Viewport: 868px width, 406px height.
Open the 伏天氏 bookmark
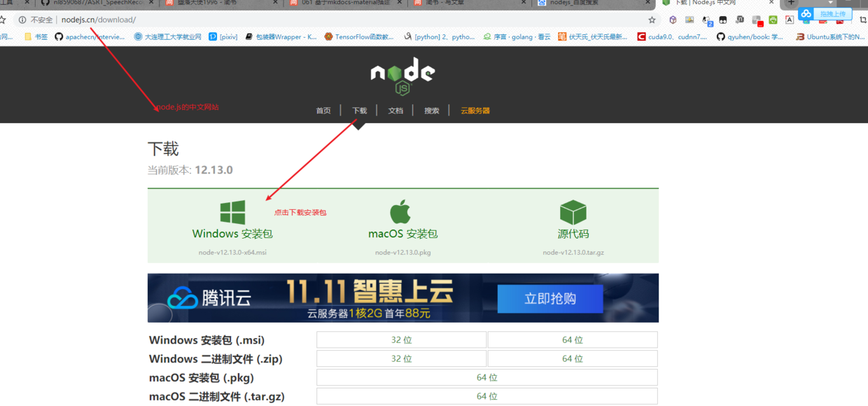593,36
